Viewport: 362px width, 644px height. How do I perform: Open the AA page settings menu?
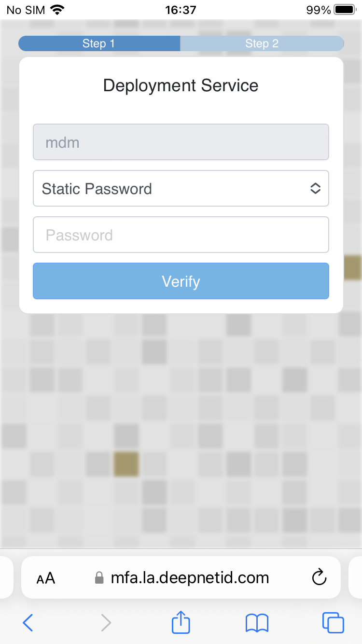(46, 578)
